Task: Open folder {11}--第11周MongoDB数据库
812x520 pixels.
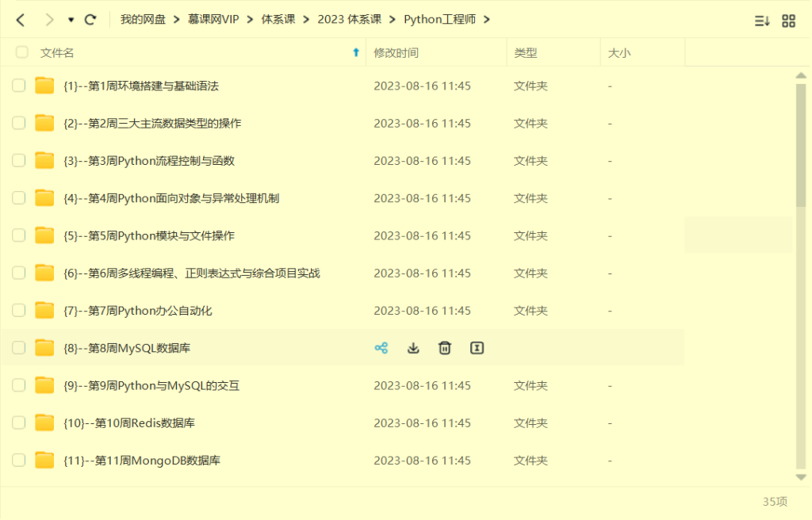Action: click(x=142, y=461)
